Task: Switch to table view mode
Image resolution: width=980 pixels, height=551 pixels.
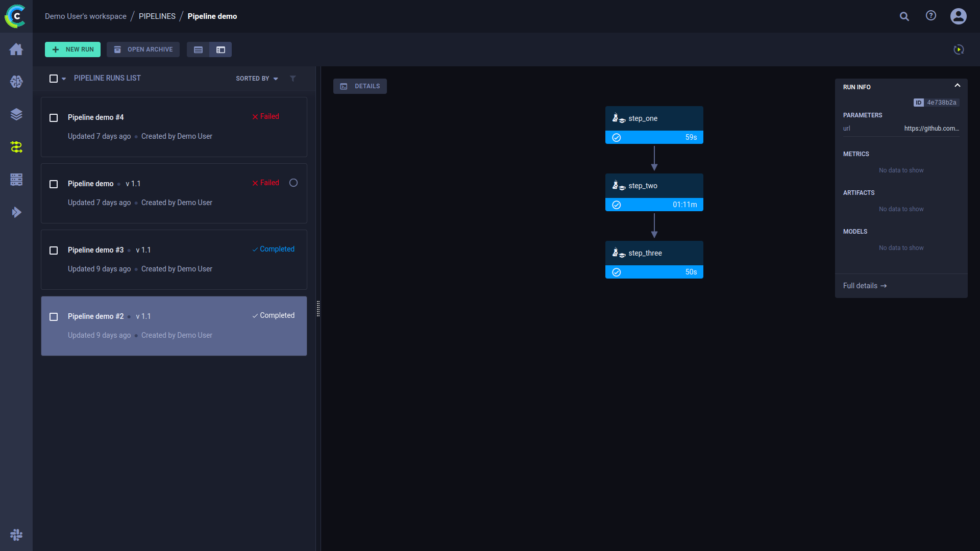Action: tap(198, 49)
